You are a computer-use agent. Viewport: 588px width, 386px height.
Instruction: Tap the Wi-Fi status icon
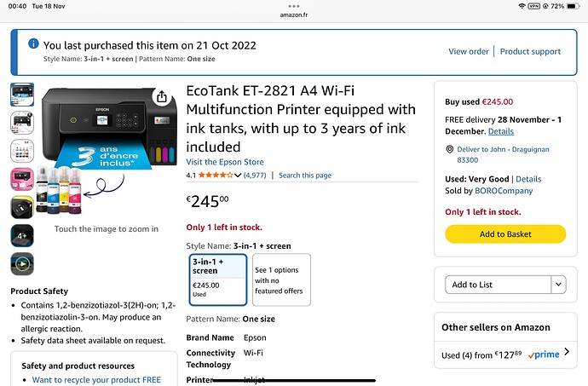522,6
